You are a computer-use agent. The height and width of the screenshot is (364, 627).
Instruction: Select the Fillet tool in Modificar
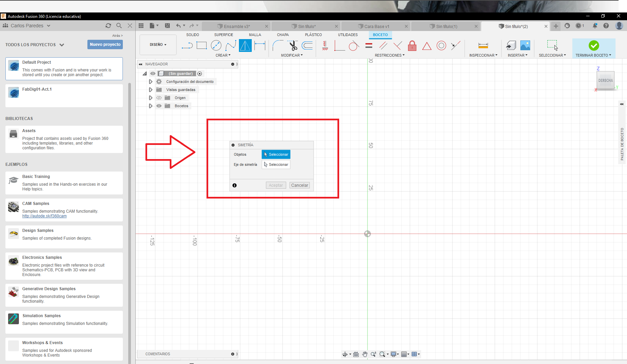(278, 45)
